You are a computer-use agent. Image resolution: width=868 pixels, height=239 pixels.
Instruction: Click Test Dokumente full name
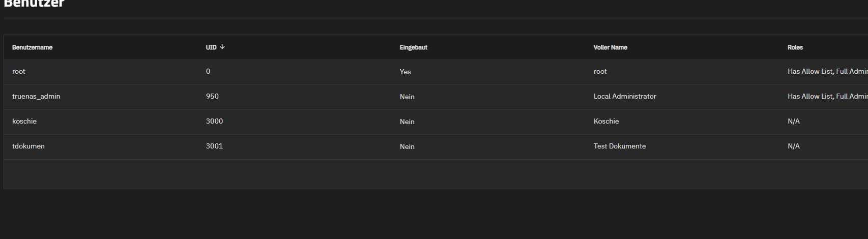click(620, 146)
